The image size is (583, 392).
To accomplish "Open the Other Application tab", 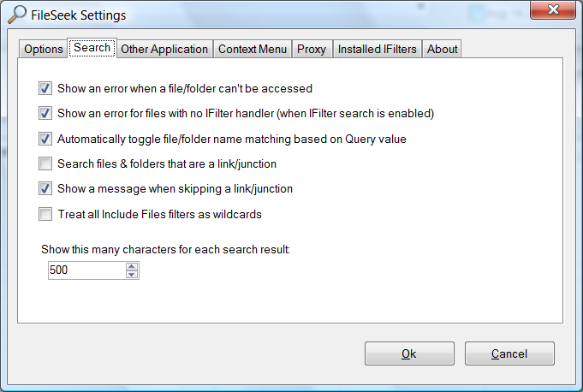I will pyautogui.click(x=164, y=50).
